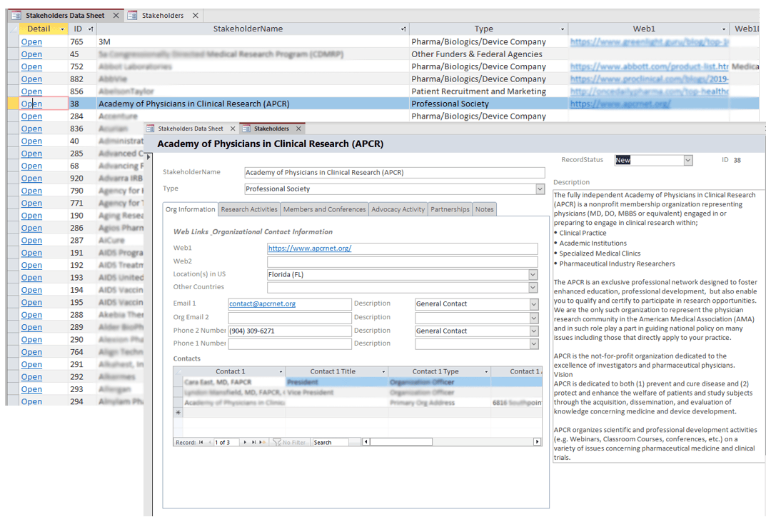Open StakeholderName column filter arrow
The width and height of the screenshot is (771, 532).
coord(403,29)
